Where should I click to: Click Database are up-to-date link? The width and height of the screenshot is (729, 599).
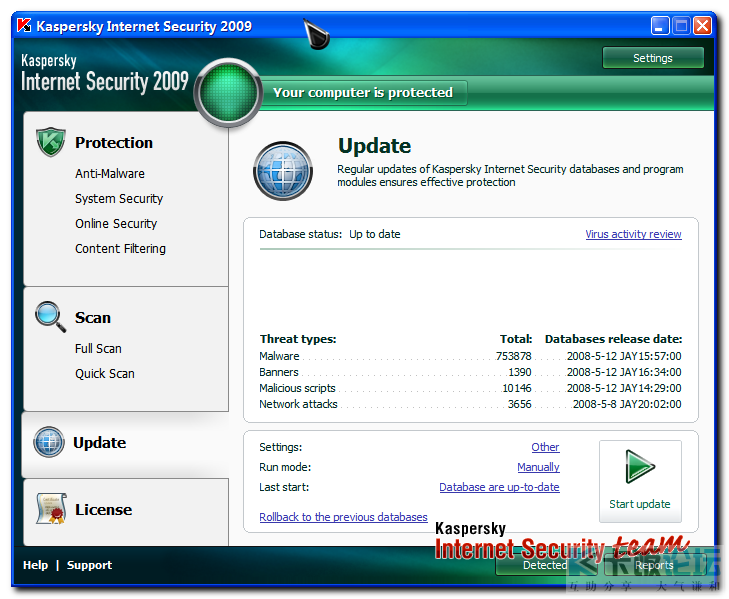499,487
